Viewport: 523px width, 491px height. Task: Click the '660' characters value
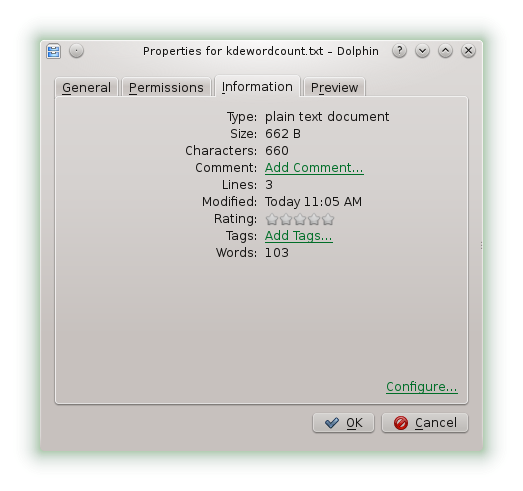tap(277, 151)
